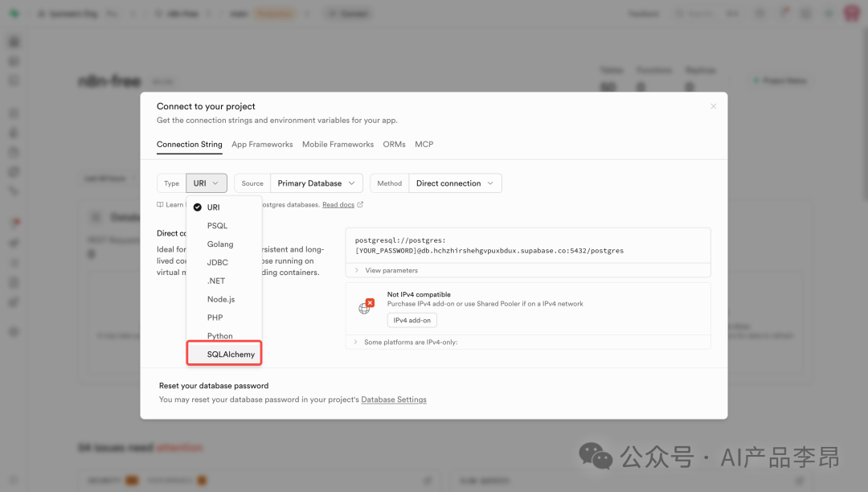Click the Connect to your project title
This screenshot has height=492, width=868.
pyautogui.click(x=206, y=106)
